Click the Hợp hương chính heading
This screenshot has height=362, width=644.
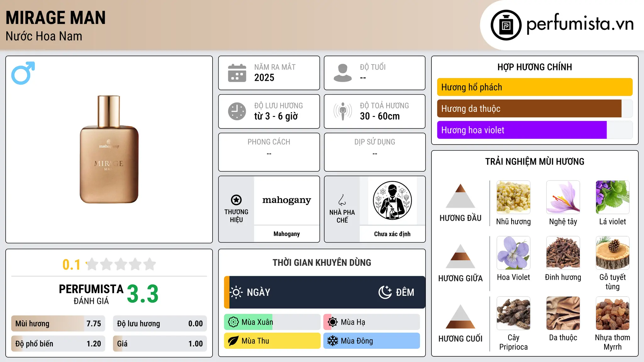[x=535, y=67]
